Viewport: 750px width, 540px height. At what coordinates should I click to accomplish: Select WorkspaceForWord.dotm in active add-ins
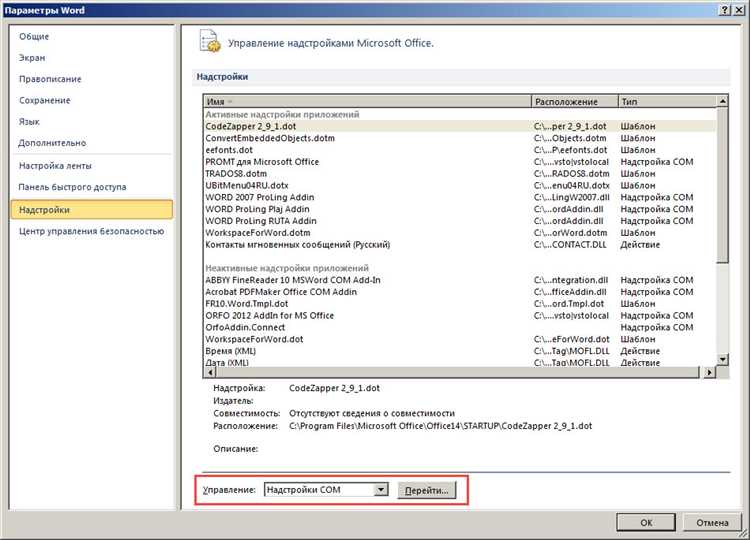460,233
